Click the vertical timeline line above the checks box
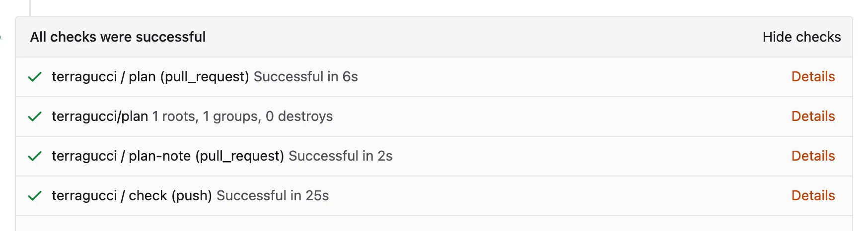The image size is (868, 231). click(30, 7)
